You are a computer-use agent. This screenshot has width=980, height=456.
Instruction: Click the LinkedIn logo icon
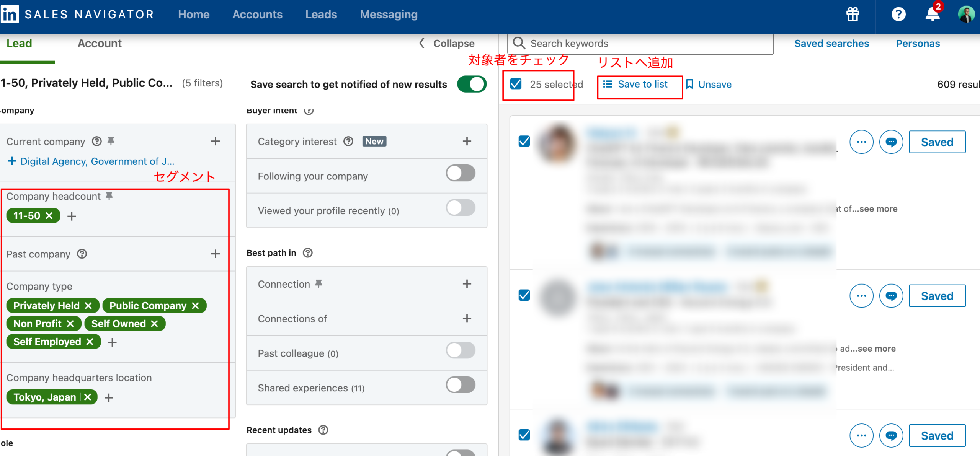[10, 15]
